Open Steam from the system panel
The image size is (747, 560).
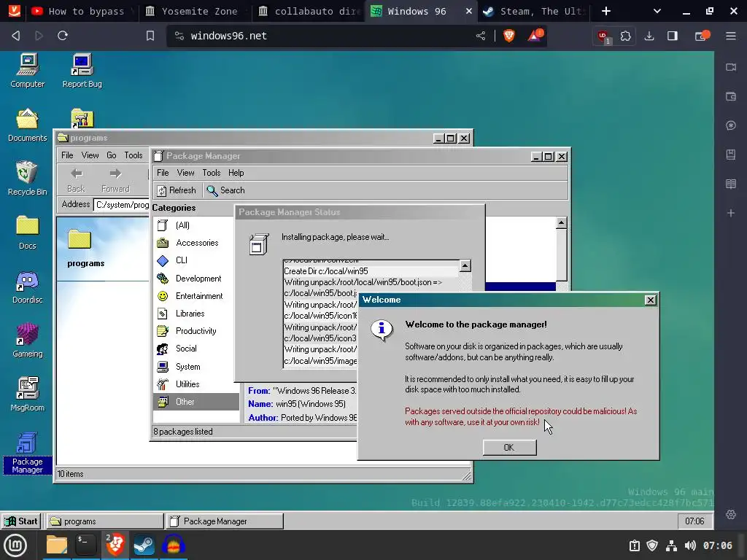pyautogui.click(x=144, y=545)
